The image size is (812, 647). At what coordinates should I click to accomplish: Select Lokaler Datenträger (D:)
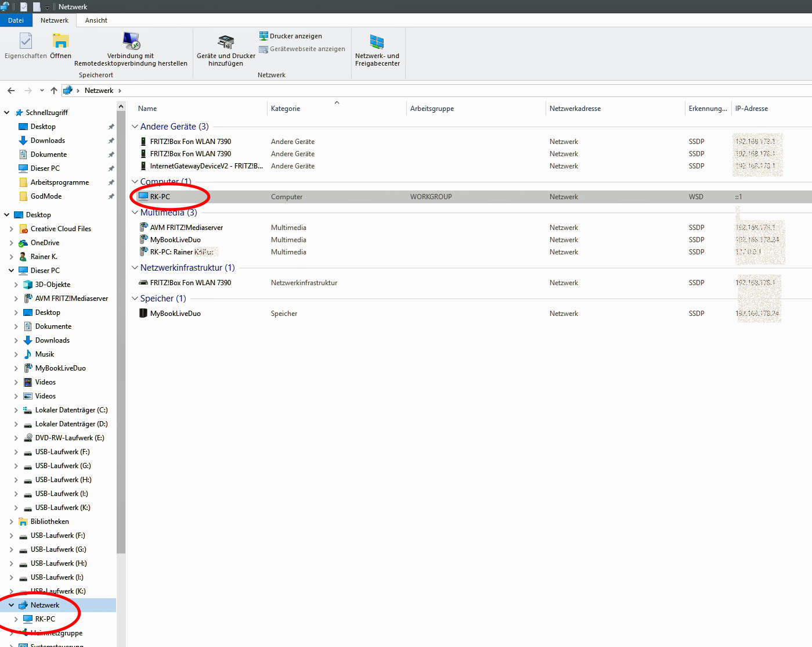coord(71,424)
